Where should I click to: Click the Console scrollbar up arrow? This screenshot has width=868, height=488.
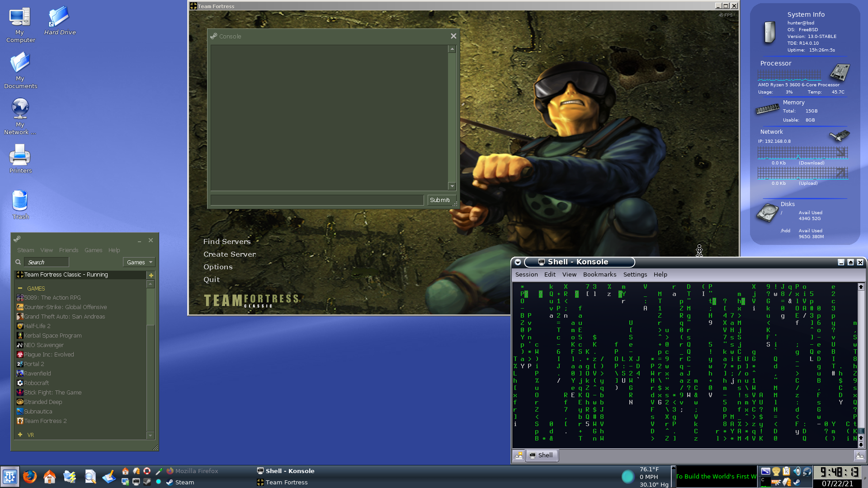tap(452, 49)
